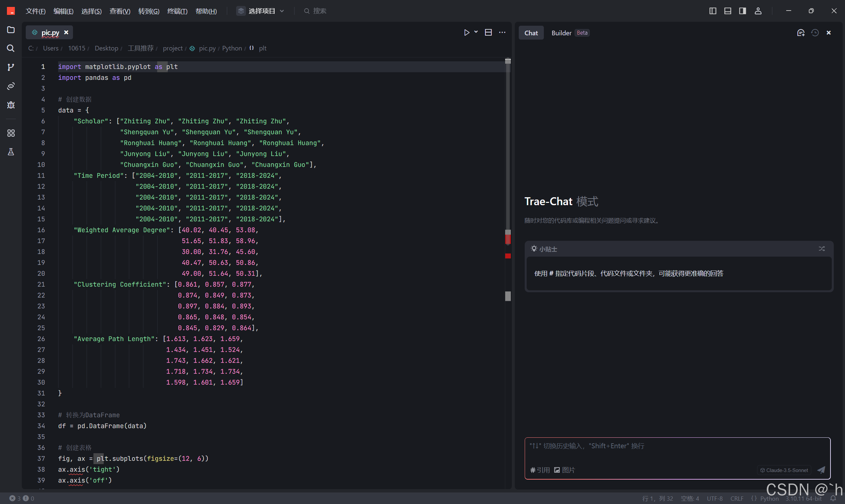This screenshot has height=504, width=845.
Task: Click the 图片 image attach button
Action: coord(565,470)
